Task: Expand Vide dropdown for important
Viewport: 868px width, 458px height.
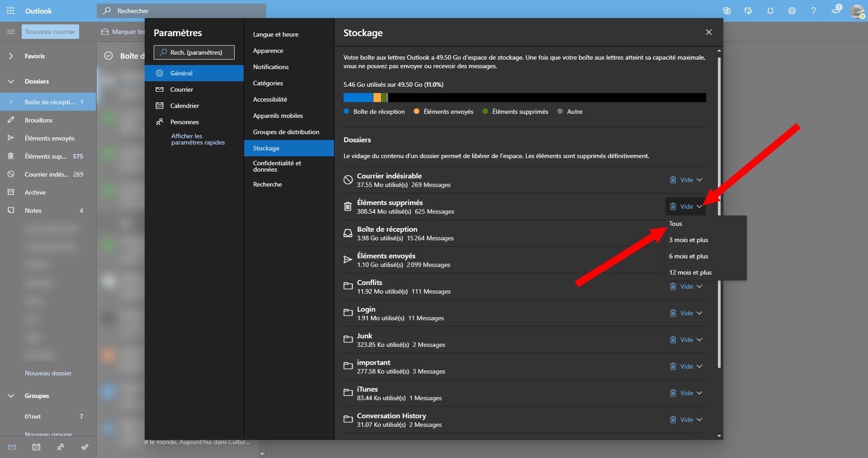Action: pyautogui.click(x=699, y=366)
